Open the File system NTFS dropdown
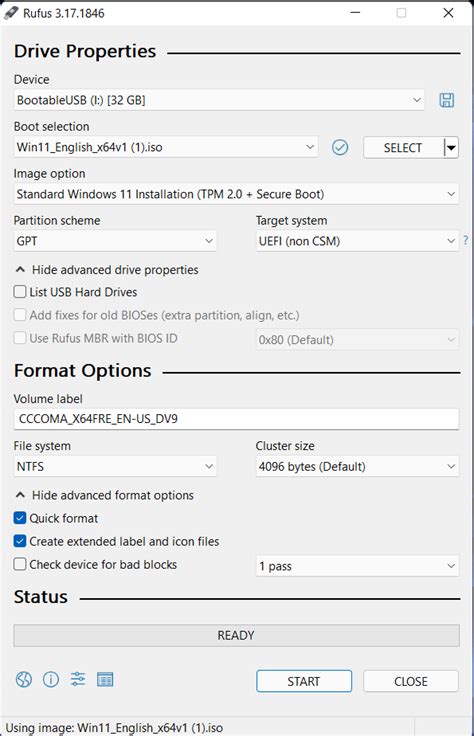This screenshot has width=474, height=736. point(115,466)
